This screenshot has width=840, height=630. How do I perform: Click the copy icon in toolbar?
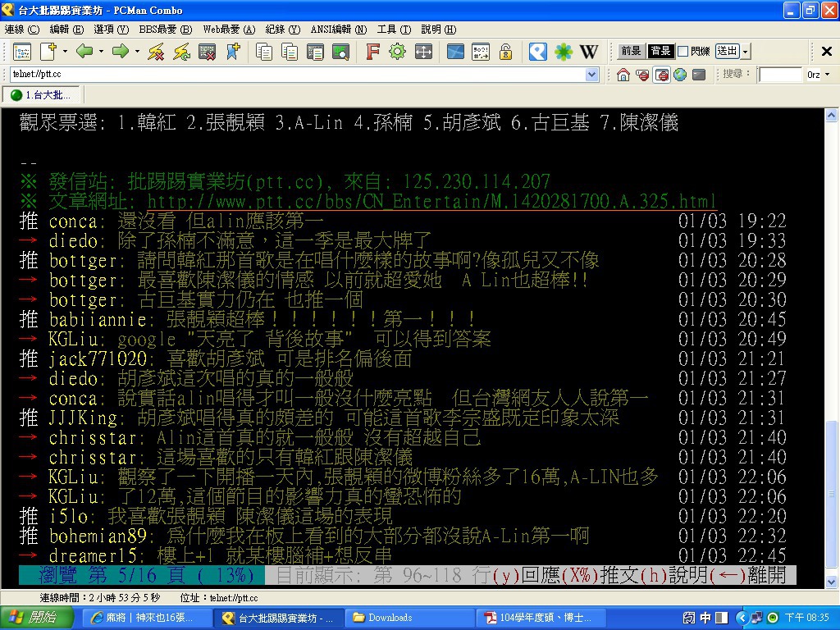(264, 52)
